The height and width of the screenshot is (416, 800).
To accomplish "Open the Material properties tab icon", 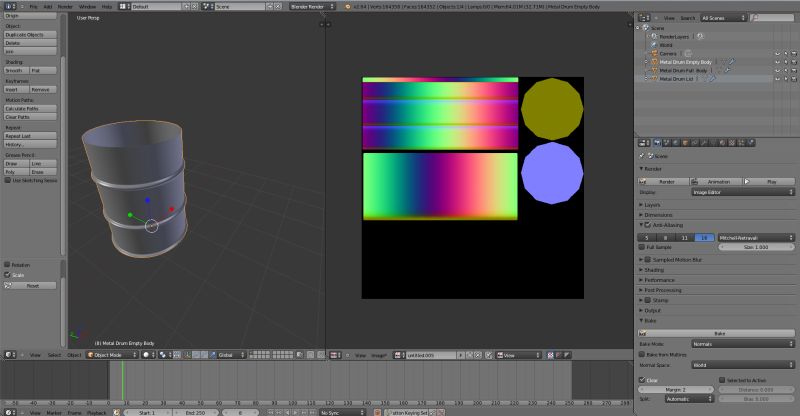I will click(722, 143).
